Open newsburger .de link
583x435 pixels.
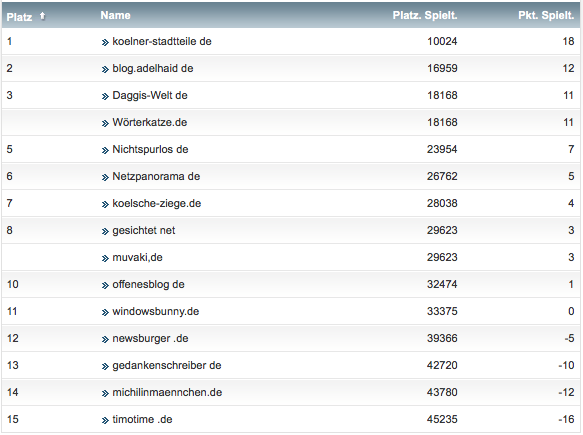coord(150,338)
